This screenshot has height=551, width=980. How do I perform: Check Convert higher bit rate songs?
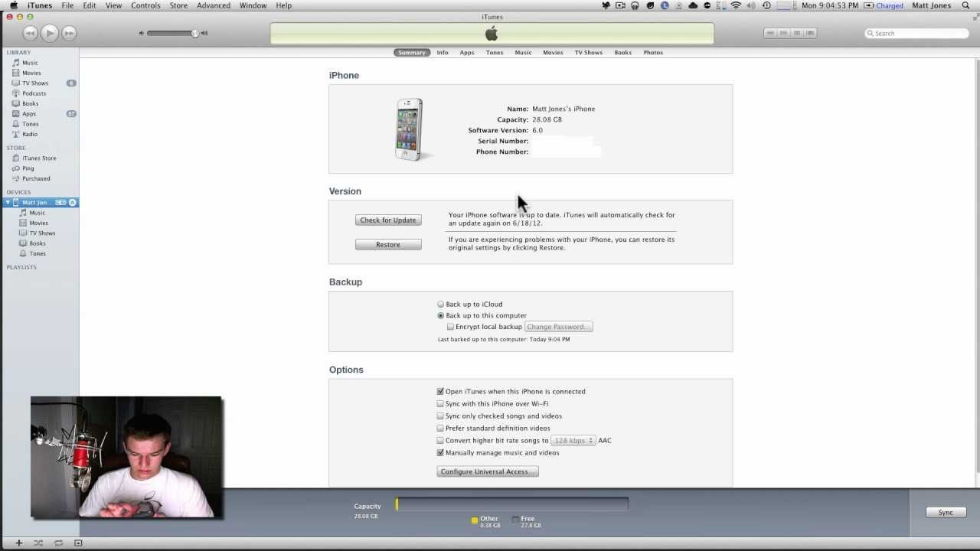440,440
